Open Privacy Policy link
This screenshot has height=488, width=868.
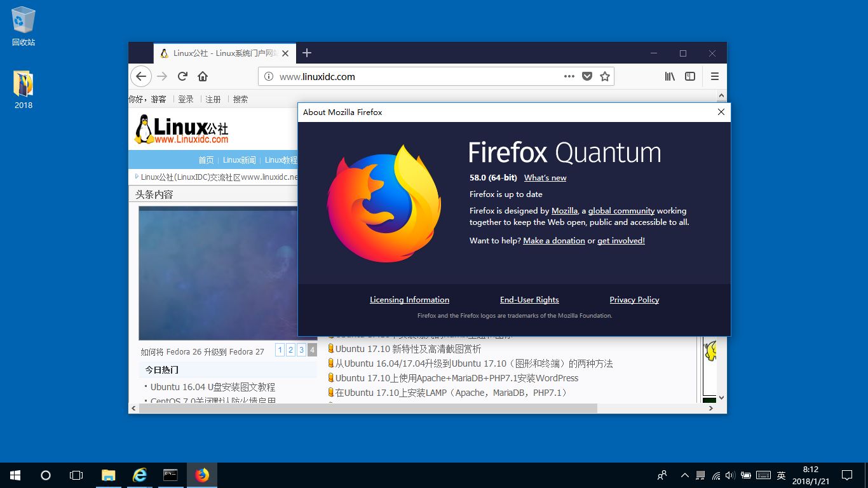point(634,300)
